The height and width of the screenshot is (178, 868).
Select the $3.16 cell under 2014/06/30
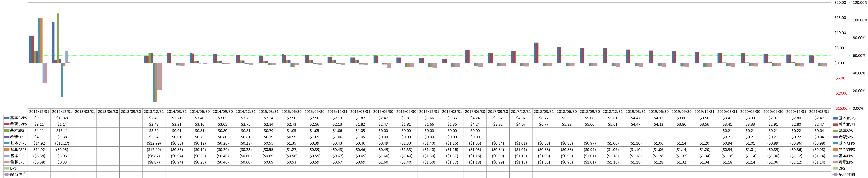point(199,124)
